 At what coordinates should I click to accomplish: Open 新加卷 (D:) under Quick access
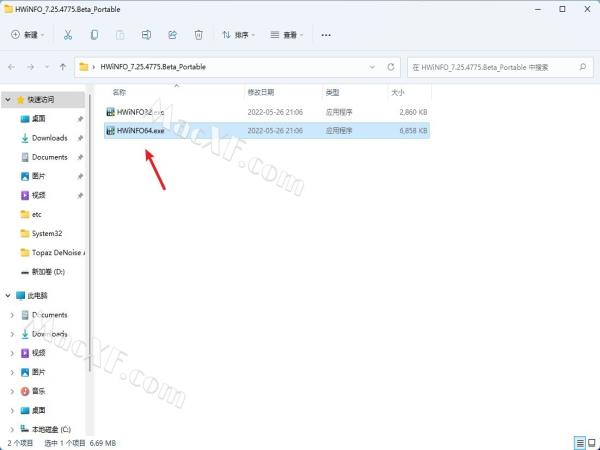click(48, 272)
